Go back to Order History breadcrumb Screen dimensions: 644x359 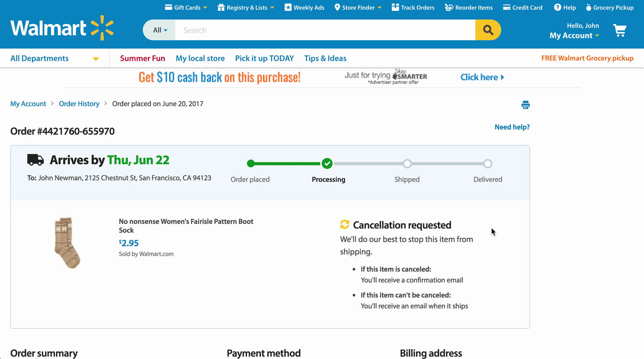point(79,104)
